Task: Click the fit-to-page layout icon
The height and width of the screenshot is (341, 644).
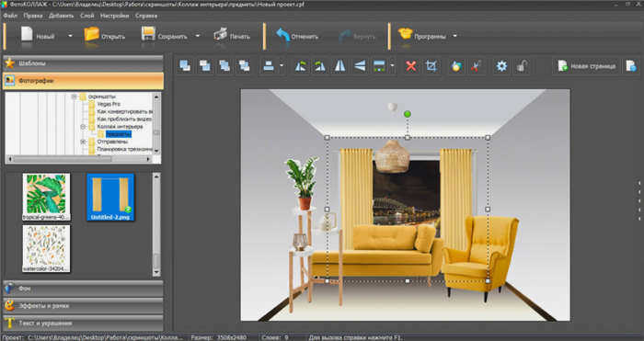Action: tap(379, 65)
